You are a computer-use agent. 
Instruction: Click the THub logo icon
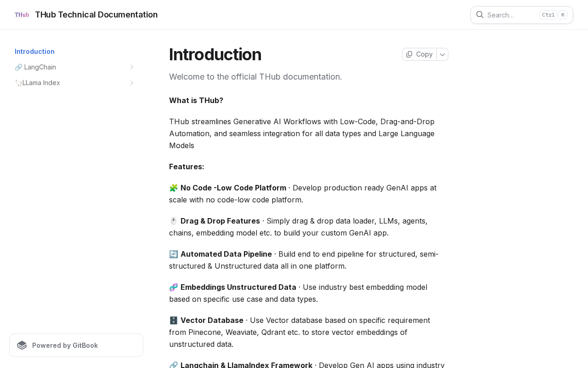[x=22, y=15]
